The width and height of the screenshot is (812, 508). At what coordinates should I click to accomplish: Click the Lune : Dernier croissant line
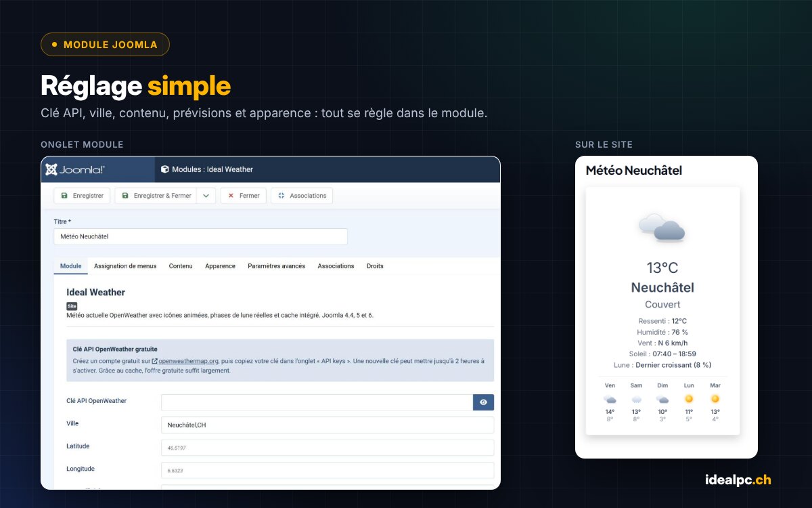662,364
